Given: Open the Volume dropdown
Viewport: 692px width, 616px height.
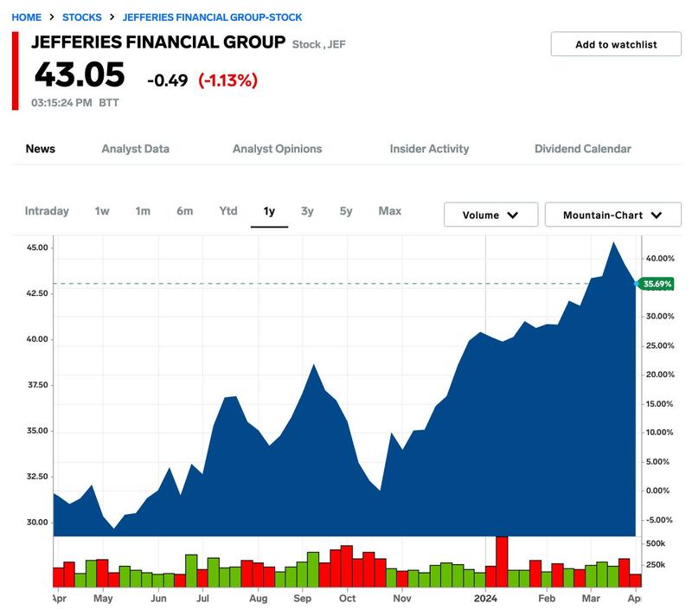Looking at the screenshot, I should [x=490, y=215].
